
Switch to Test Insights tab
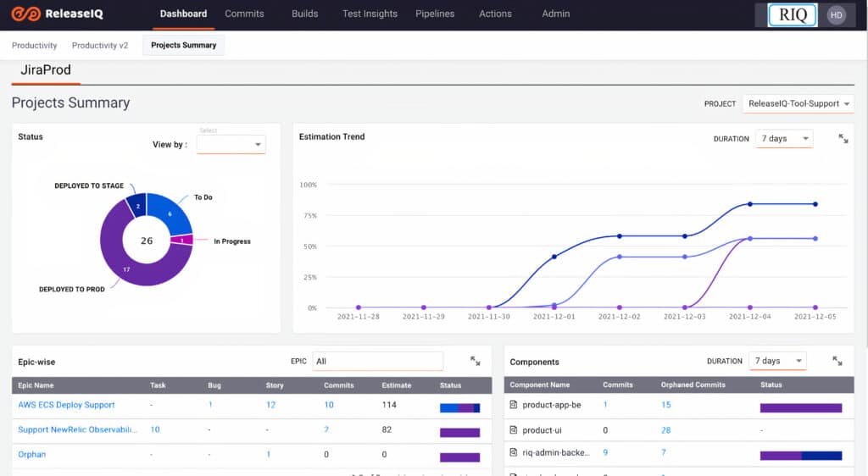pos(370,14)
